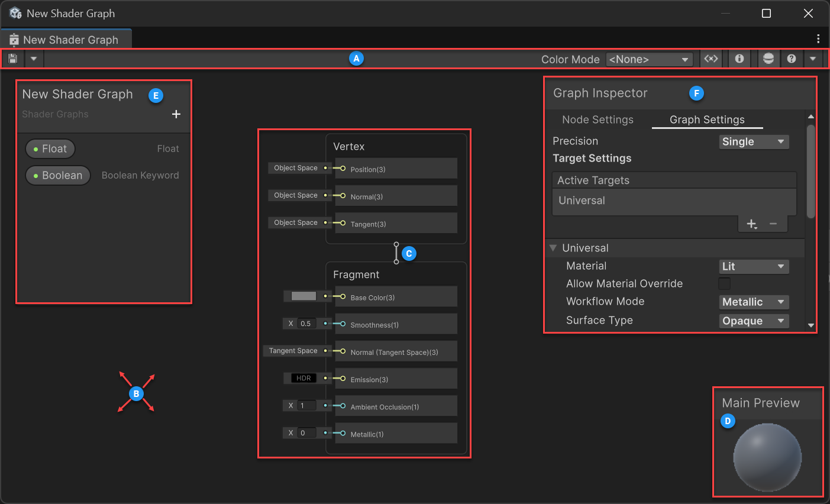Open the Base Color swatch in the Fragment block

(303, 296)
